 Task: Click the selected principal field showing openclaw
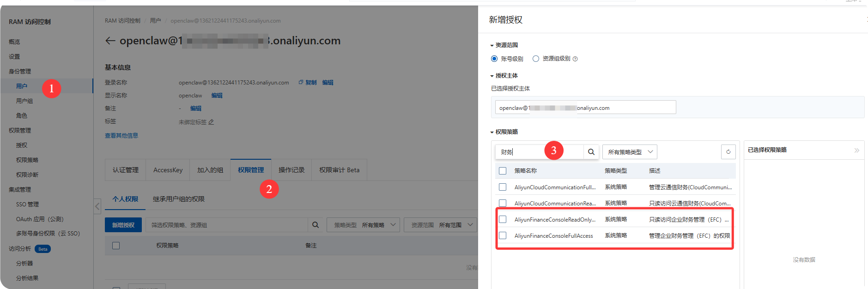pyautogui.click(x=585, y=107)
